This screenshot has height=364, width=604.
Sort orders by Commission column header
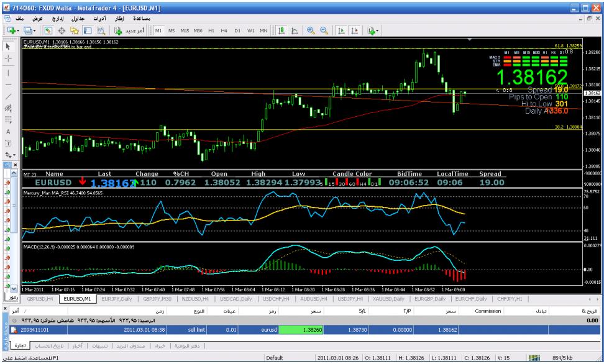click(488, 309)
